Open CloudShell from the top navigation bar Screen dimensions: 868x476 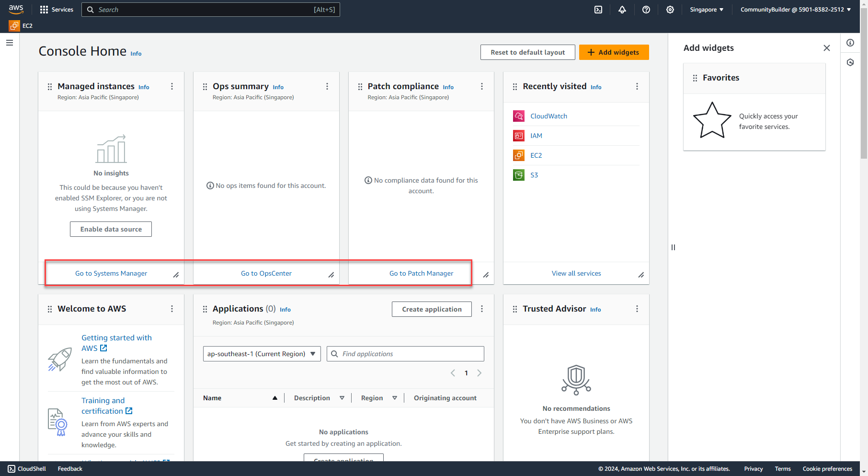598,10
